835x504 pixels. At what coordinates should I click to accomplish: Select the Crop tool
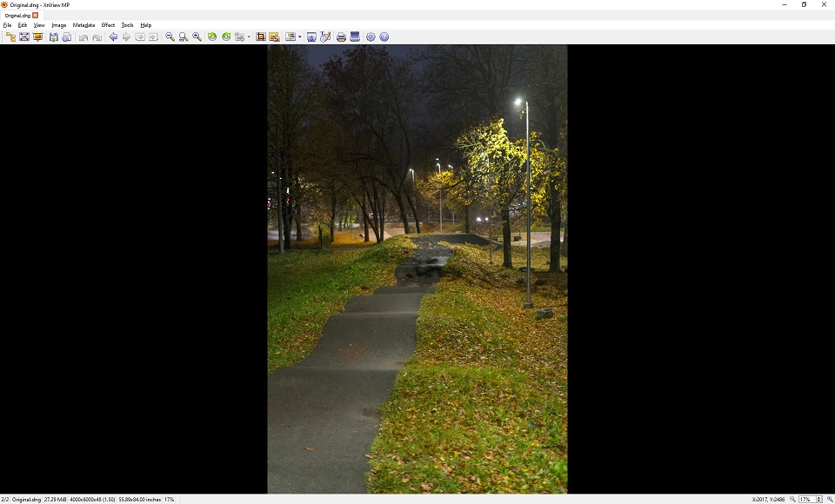tap(260, 36)
